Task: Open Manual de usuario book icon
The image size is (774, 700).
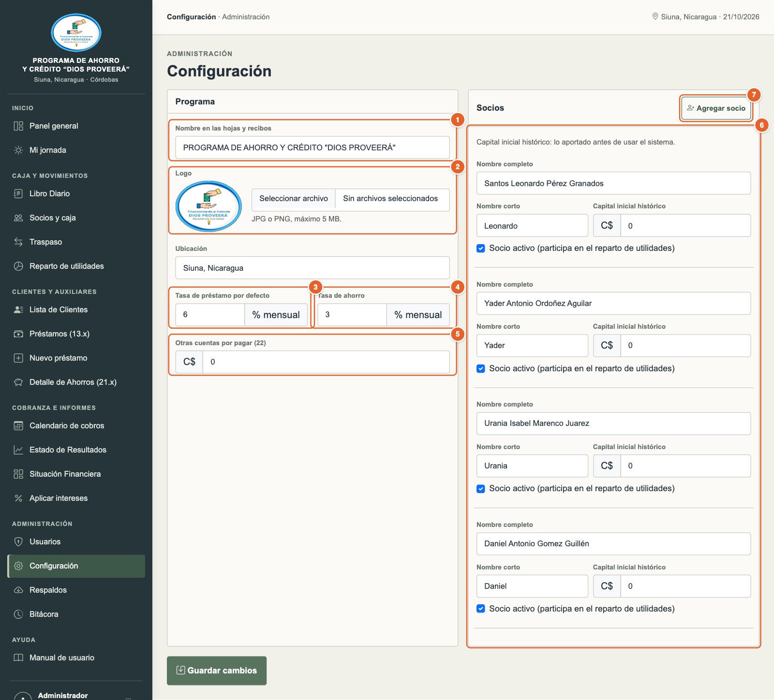Action: point(18,658)
